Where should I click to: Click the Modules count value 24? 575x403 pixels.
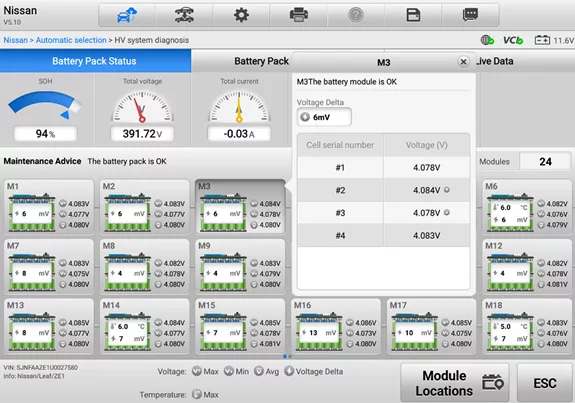[x=545, y=161]
